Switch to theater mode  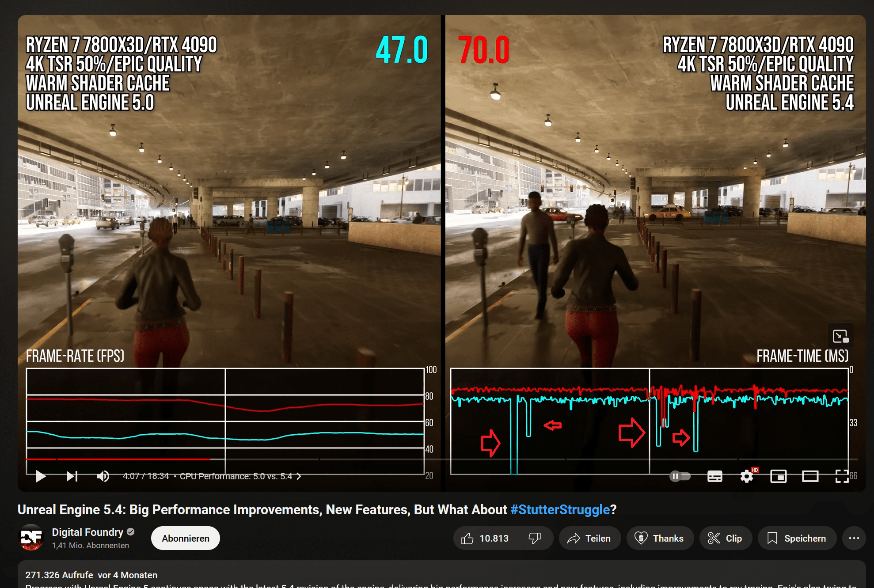coord(810,476)
